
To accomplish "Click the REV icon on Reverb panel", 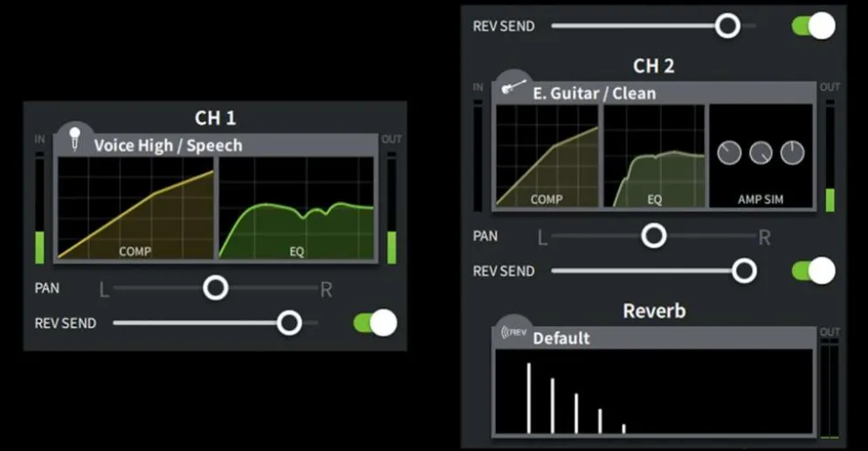I will pos(513,332).
